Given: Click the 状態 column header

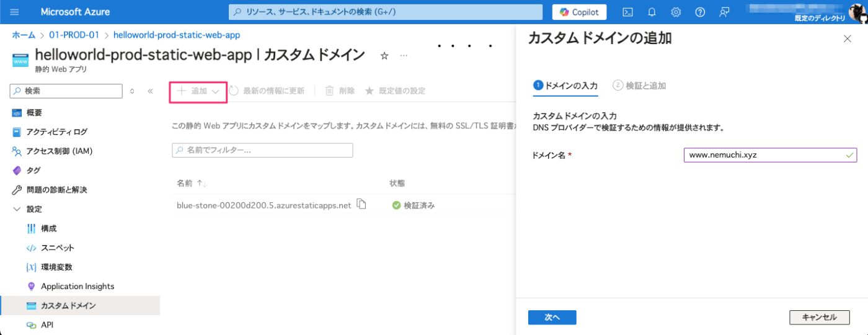Looking at the screenshot, I should point(397,184).
